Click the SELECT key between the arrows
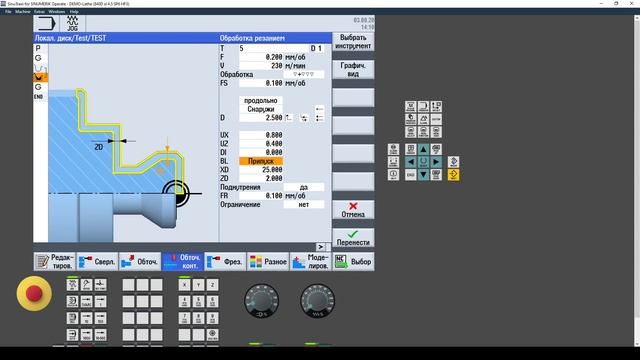 pos(423,162)
